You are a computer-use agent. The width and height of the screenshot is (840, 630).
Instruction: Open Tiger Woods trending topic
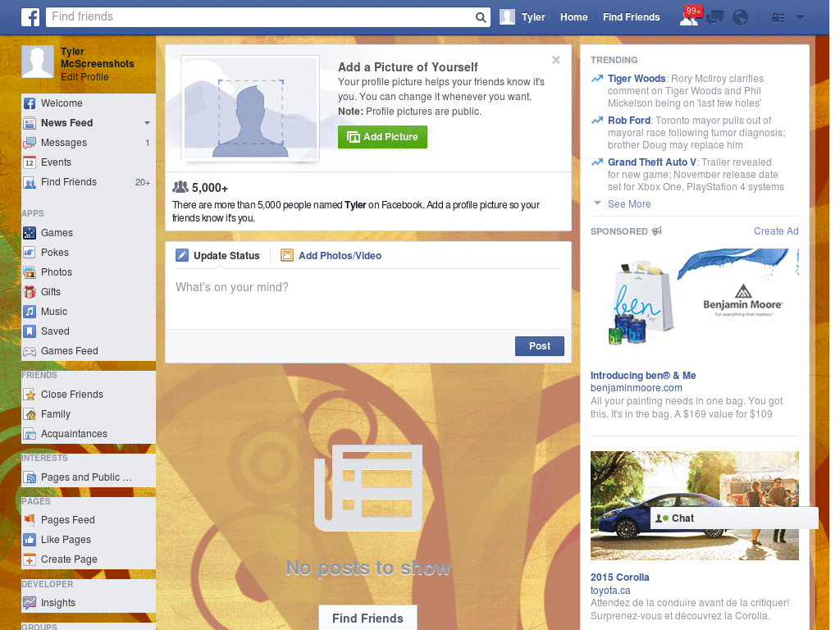[x=637, y=79]
